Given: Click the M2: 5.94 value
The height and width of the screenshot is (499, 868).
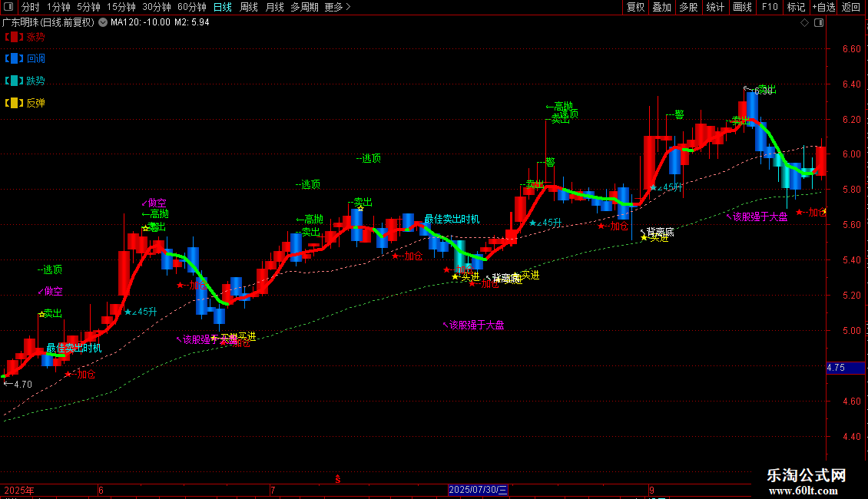Looking at the screenshot, I should [191, 23].
